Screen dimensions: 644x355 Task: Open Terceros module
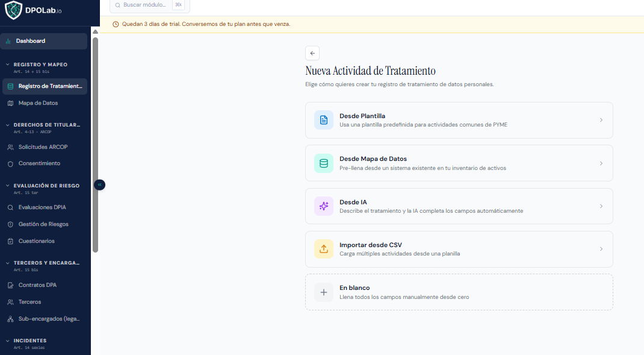[45, 302]
